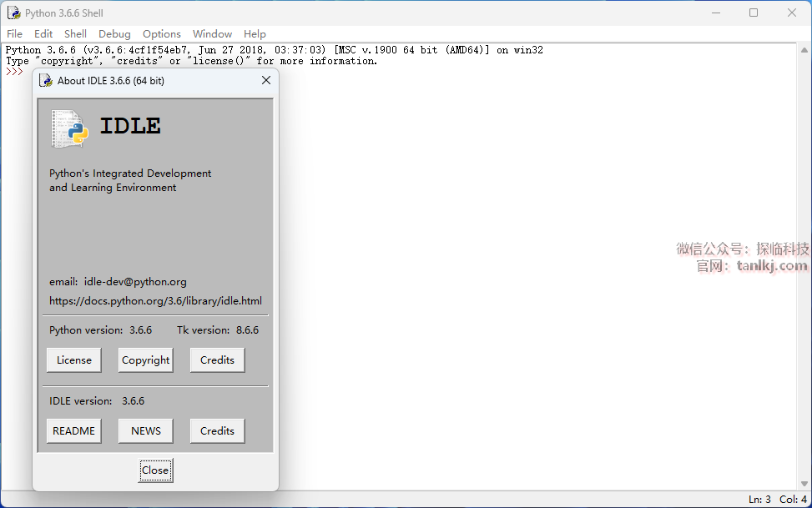Click the >>> shell prompt
The height and width of the screenshot is (508, 812).
pyautogui.click(x=14, y=72)
